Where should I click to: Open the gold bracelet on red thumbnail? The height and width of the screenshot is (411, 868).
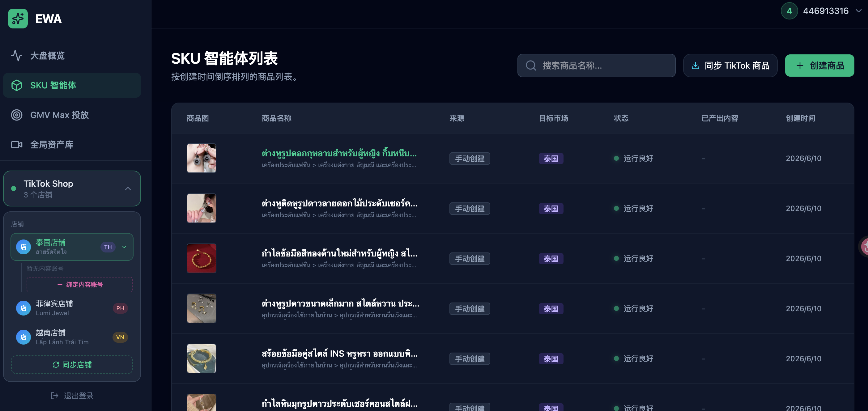click(202, 258)
